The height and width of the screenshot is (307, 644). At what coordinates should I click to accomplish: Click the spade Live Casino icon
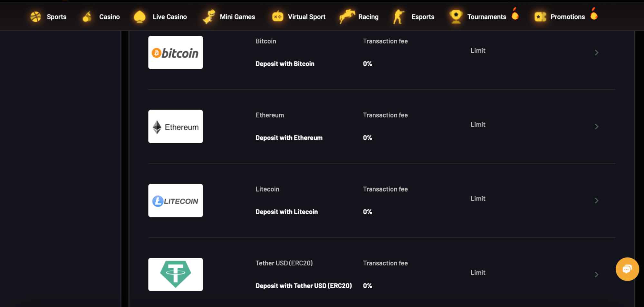coord(139,17)
